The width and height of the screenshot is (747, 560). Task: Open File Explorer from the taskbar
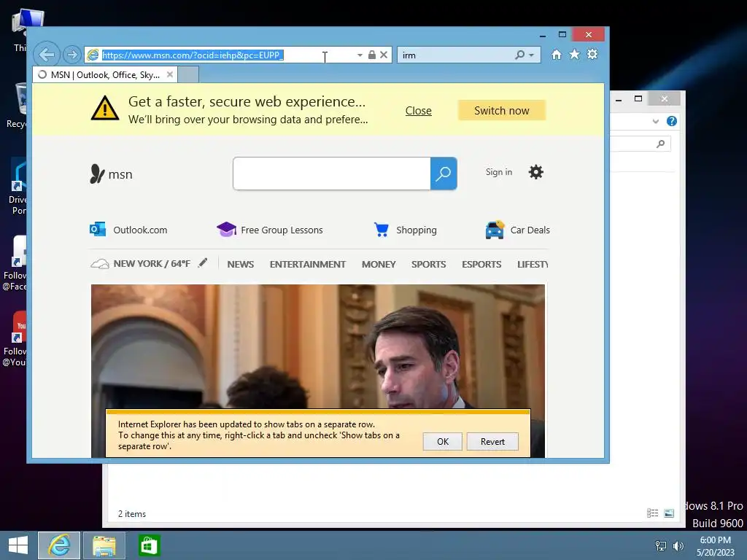coord(104,545)
